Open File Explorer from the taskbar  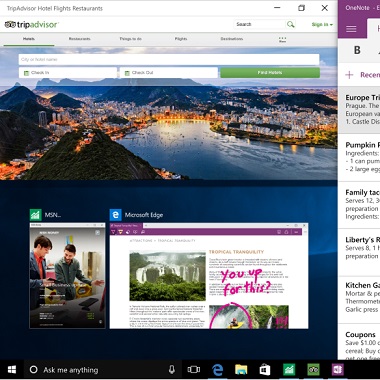(x=241, y=370)
